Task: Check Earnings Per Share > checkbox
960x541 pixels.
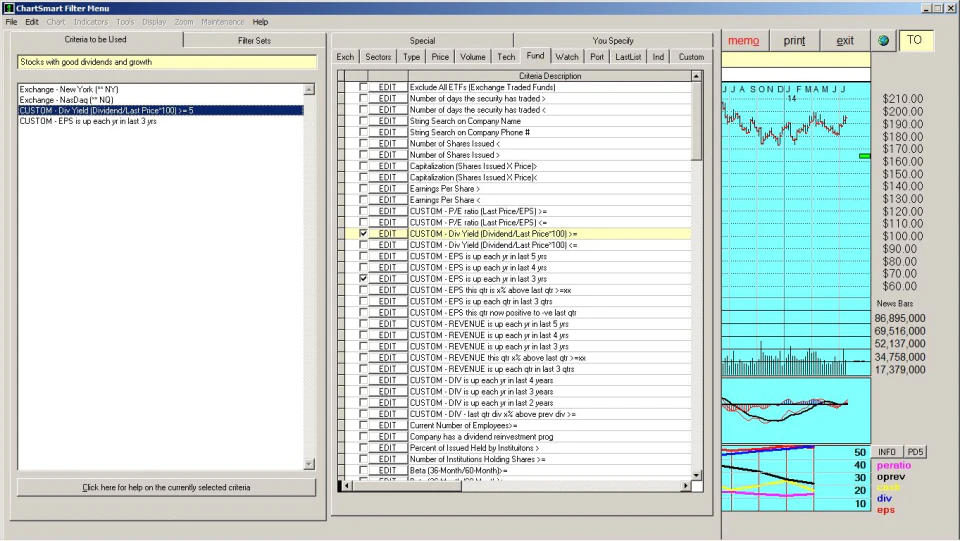Action: (364, 188)
